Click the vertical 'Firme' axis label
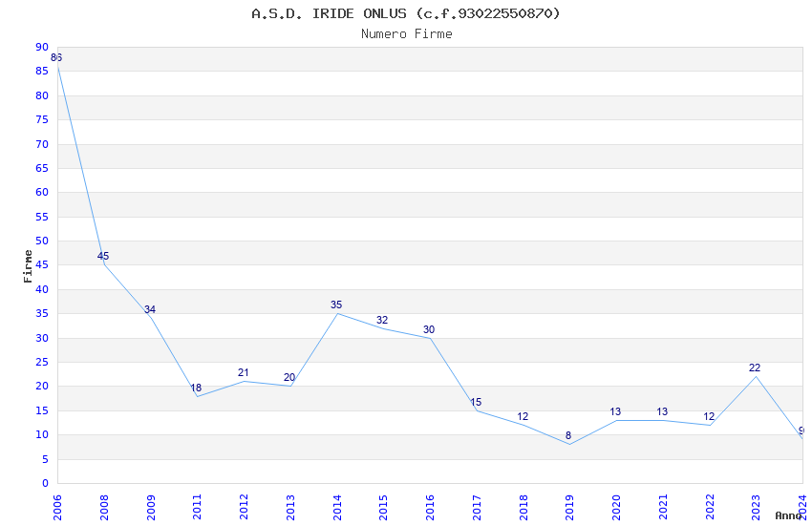Image resolution: width=812 pixels, height=525 pixels. (x=28, y=266)
